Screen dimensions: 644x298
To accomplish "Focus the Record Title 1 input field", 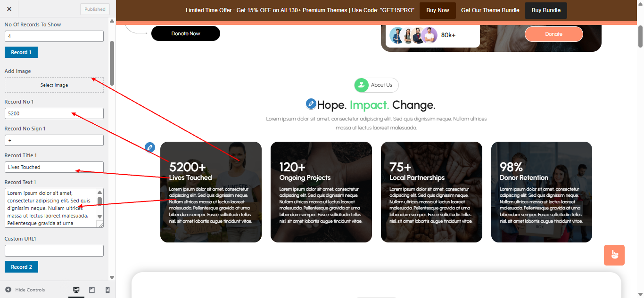I will tap(54, 167).
